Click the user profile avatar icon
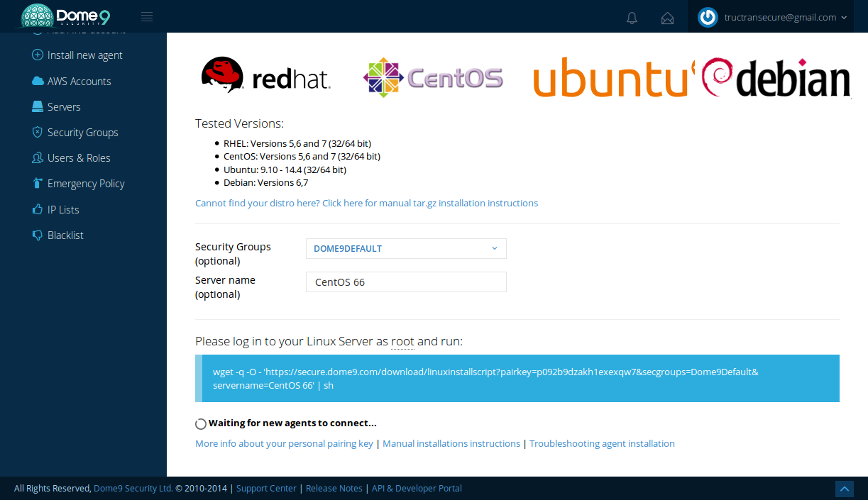868x500 pixels. [708, 18]
